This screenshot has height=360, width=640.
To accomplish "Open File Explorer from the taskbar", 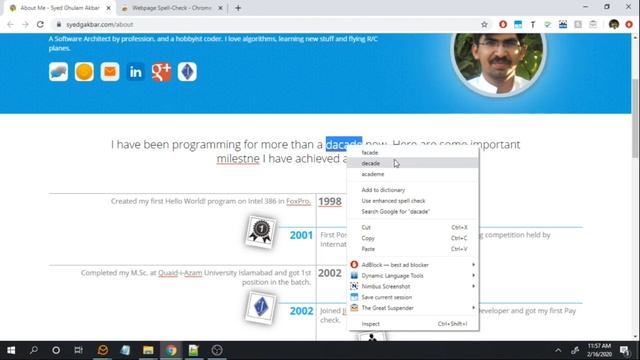I will [148, 350].
